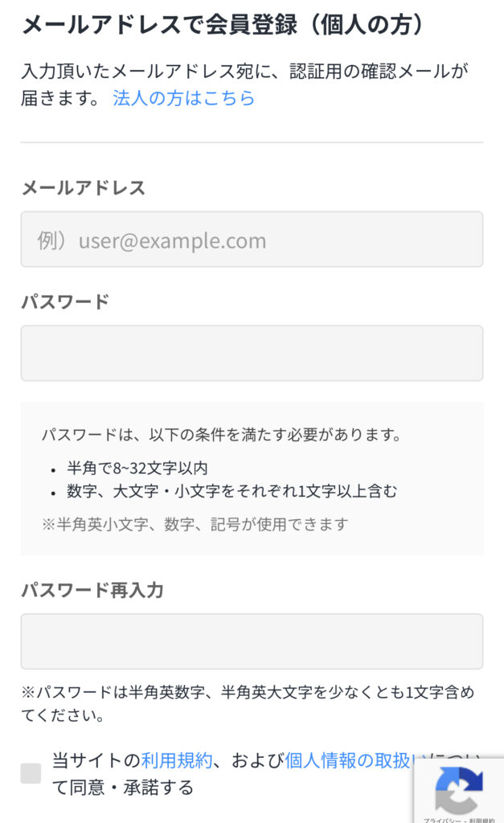Click the 数字、大文字・小文字 requirement bullet
The width and height of the screenshot is (504, 823).
[232, 490]
